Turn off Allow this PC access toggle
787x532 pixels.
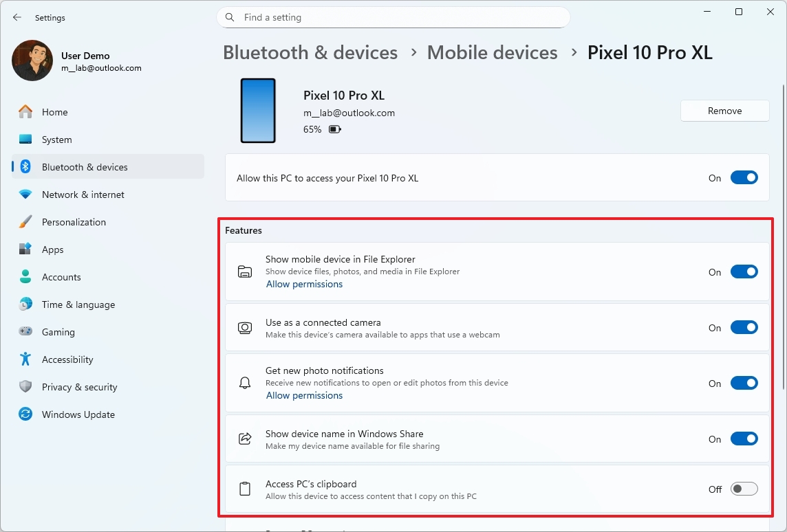[x=744, y=178]
